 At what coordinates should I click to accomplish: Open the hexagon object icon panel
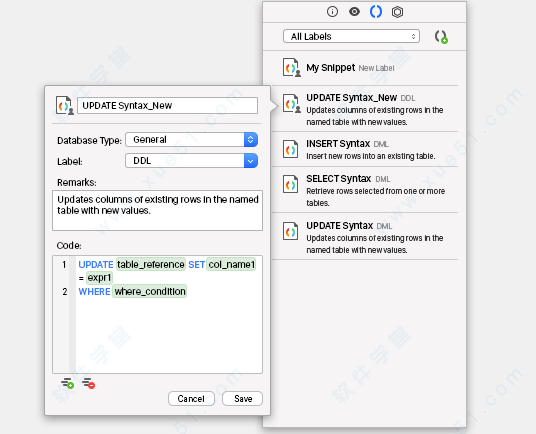coord(397,12)
